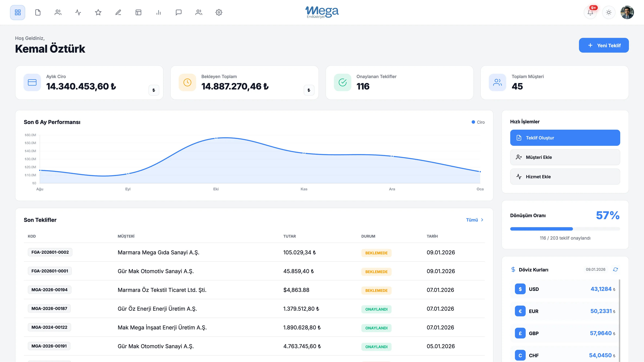644x362 pixels.
Task: Click the bar chart reports icon
Action: (158, 12)
